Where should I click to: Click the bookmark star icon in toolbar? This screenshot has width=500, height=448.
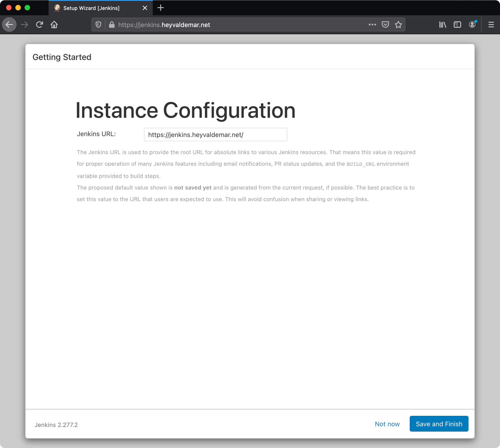[399, 24]
